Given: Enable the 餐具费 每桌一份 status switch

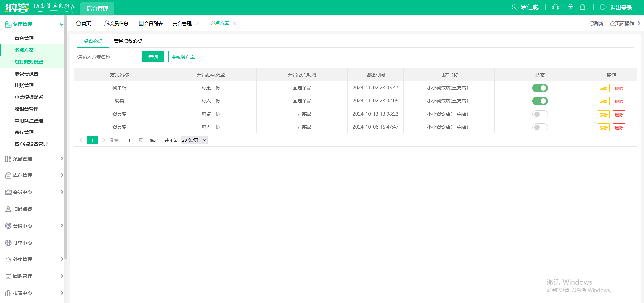Looking at the screenshot, I should [540, 114].
